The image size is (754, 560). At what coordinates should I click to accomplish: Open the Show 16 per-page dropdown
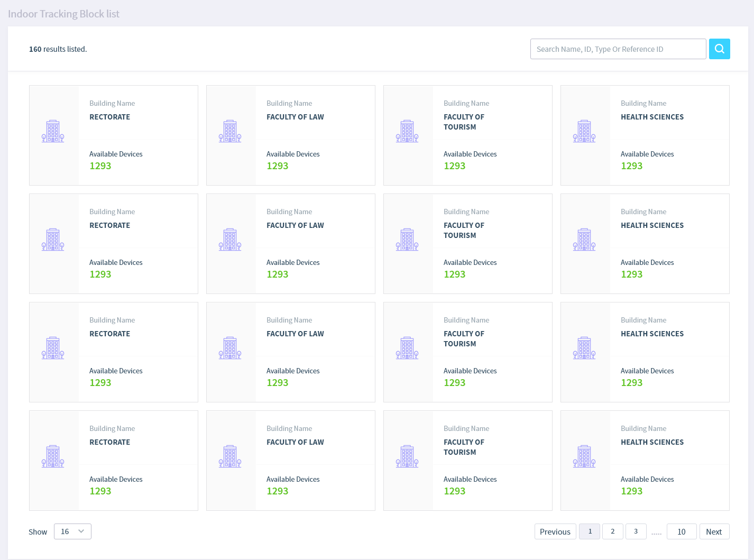(72, 531)
